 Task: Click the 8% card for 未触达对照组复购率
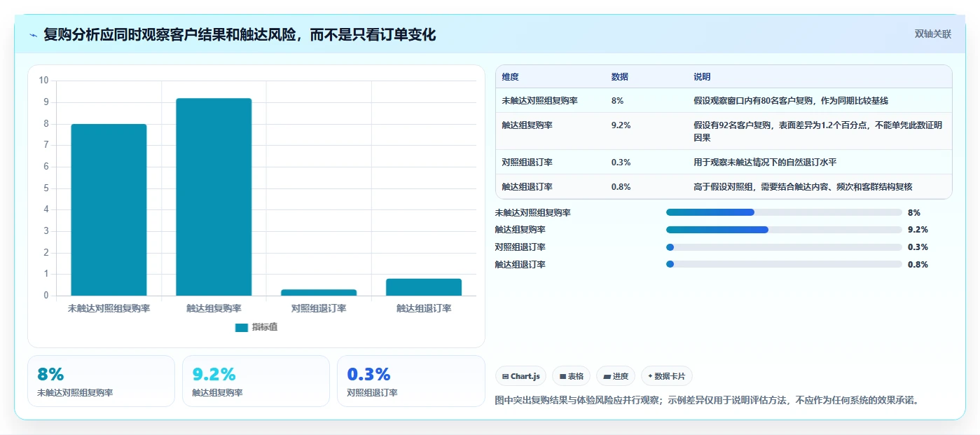point(101,381)
